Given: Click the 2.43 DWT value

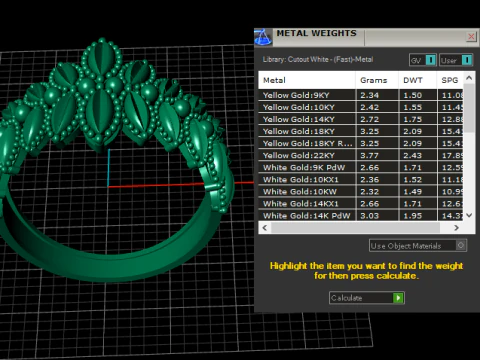Looking at the screenshot, I should click(x=412, y=155).
